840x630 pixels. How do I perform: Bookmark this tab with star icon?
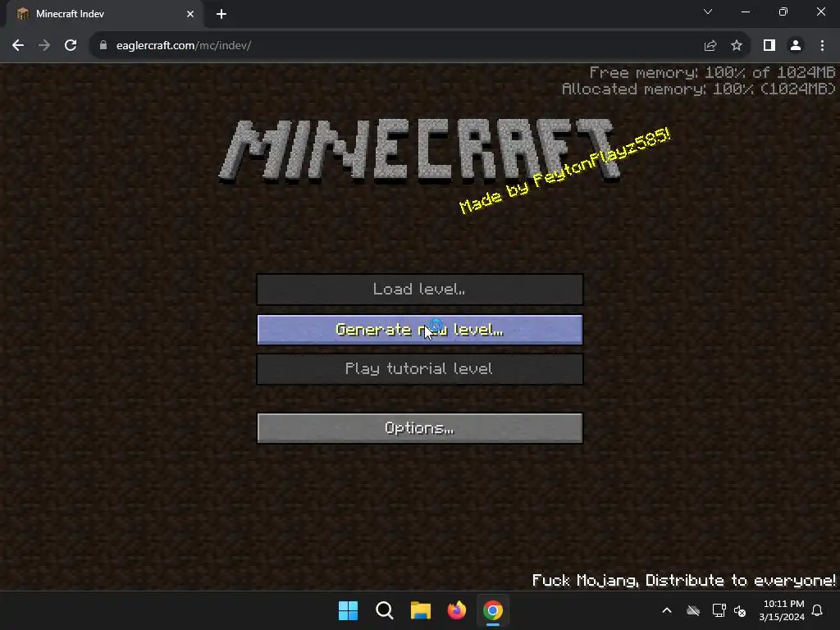click(737, 46)
